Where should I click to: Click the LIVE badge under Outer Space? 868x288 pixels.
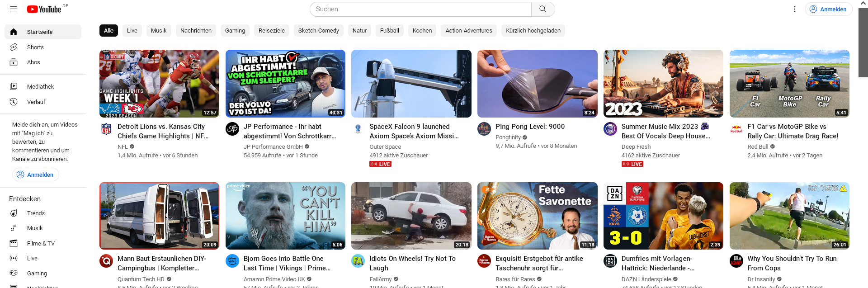(x=381, y=164)
